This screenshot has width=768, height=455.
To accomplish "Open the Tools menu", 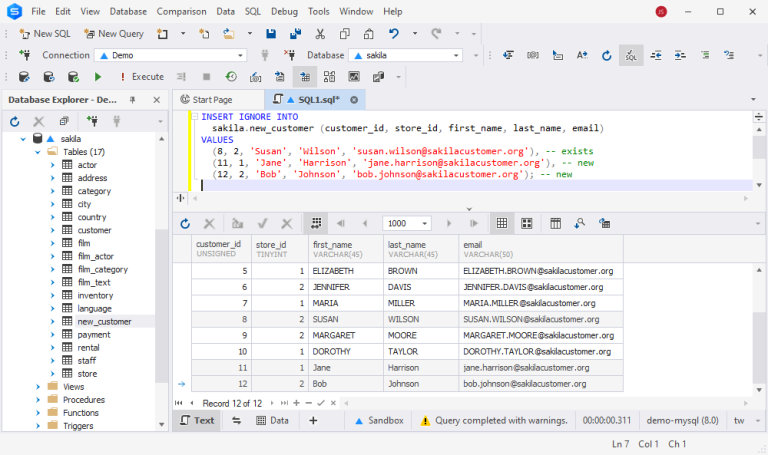I will click(x=318, y=11).
